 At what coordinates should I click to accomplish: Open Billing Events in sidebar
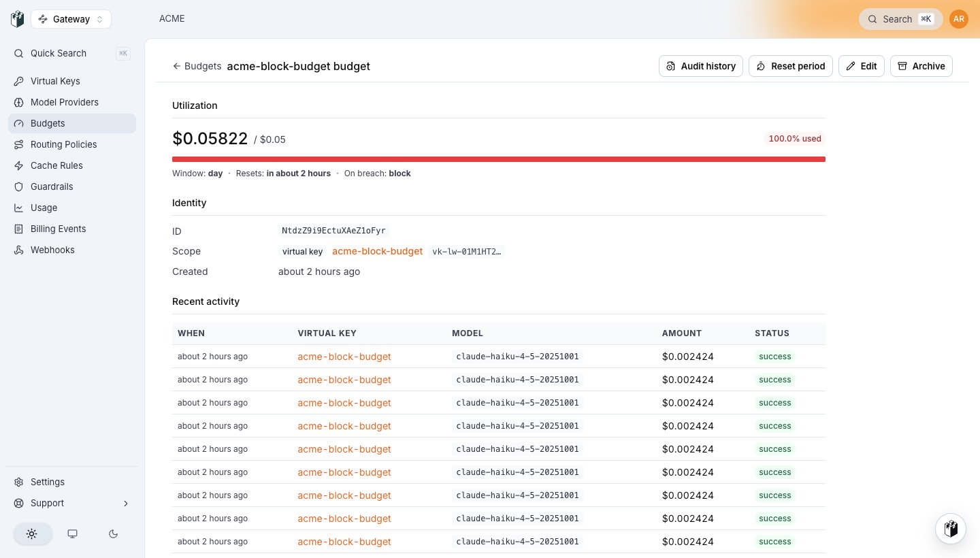[72, 229]
